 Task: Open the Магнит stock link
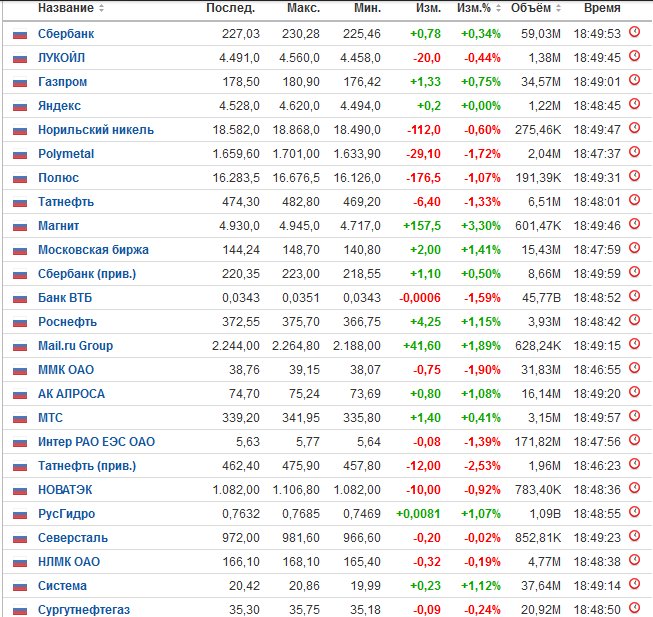click(x=58, y=226)
